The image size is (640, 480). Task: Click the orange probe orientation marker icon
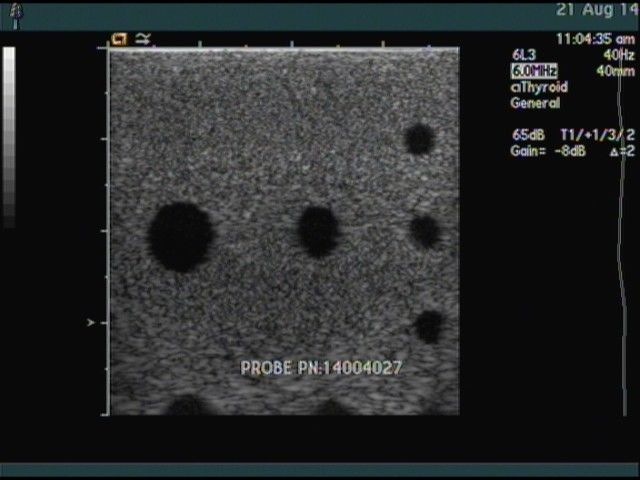pos(119,39)
